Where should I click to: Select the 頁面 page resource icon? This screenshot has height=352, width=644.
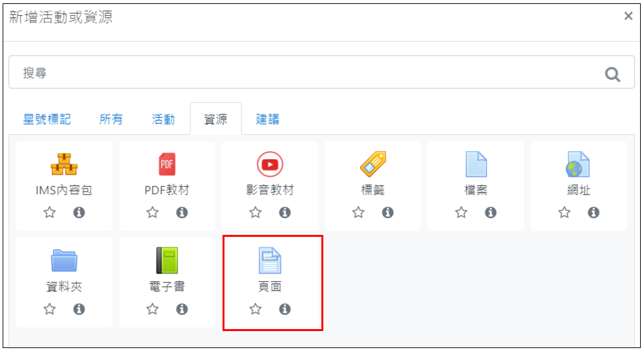[270, 260]
